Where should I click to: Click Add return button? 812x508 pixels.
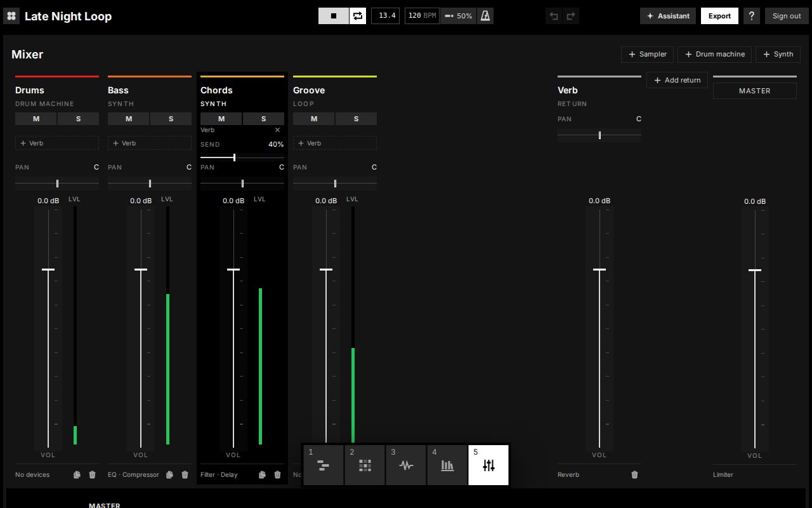(x=677, y=80)
